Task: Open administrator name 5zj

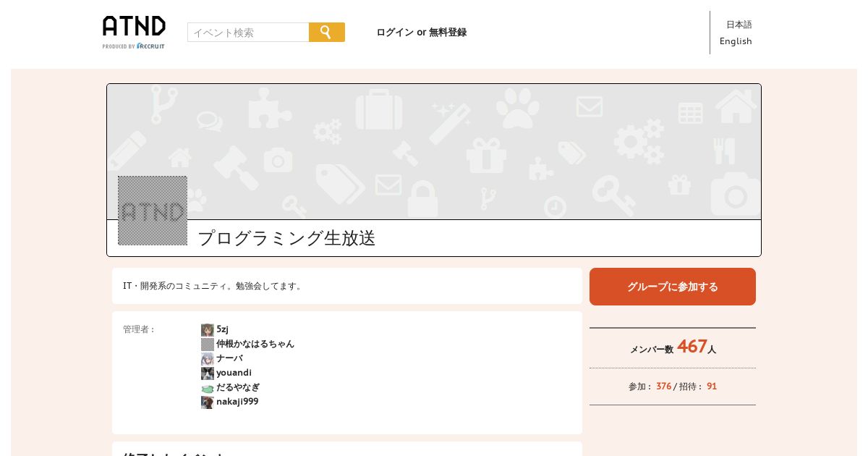Action: pos(223,329)
